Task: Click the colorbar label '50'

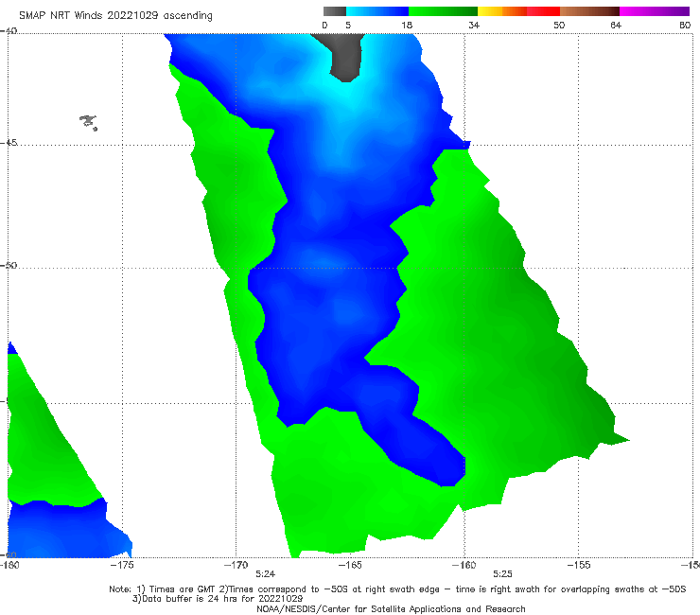Action: (x=559, y=26)
